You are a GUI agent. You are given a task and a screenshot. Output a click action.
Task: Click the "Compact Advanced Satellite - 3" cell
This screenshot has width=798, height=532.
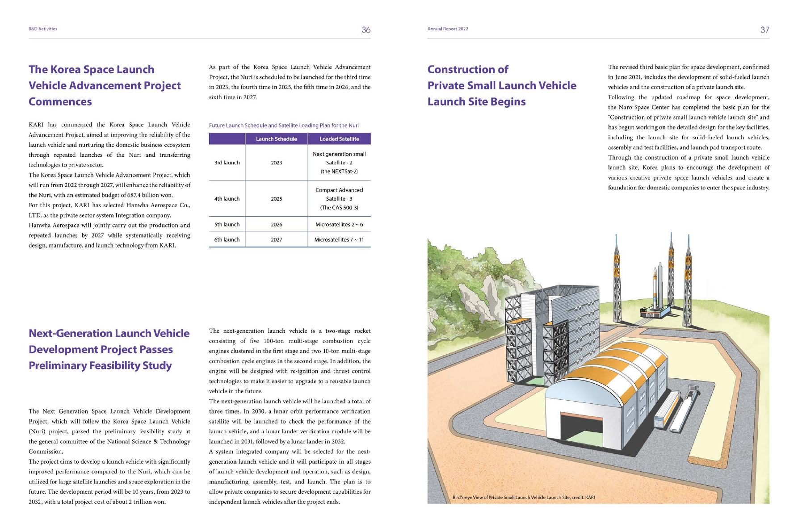[339, 199]
